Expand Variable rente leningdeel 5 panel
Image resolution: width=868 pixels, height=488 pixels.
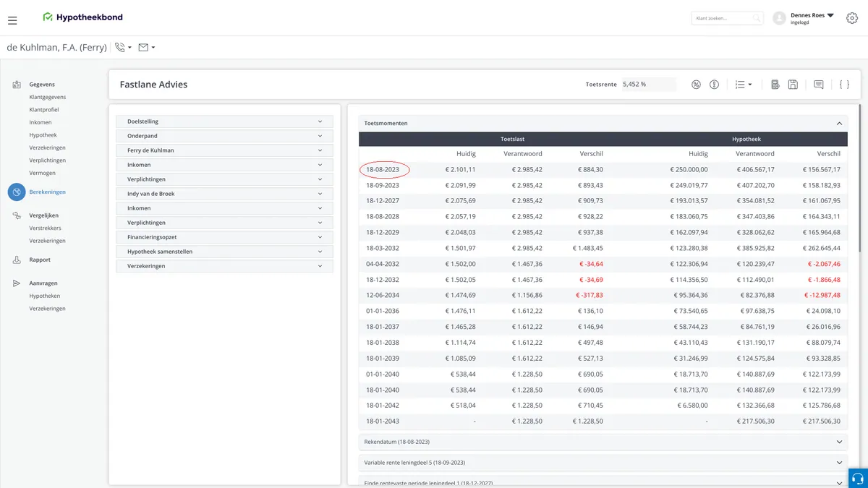coord(603,463)
